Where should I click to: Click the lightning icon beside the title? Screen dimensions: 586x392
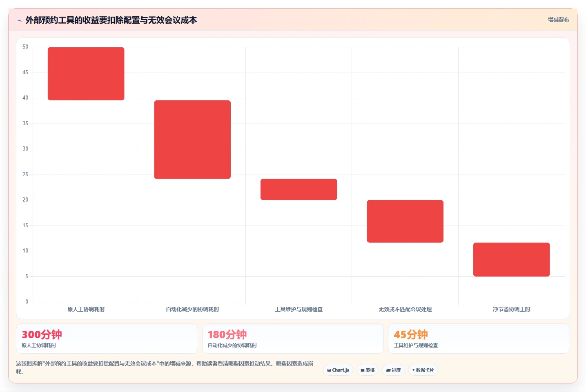(19, 20)
